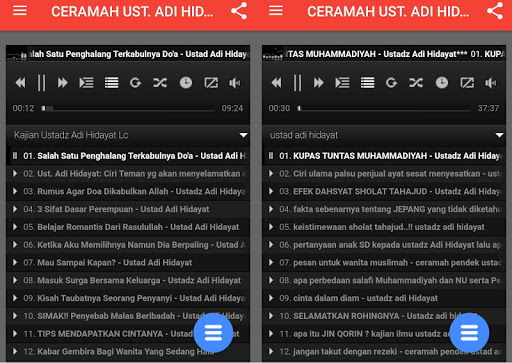This screenshot has width=512, height=363.
Task: Seek on left player progress bar
Action: 128,108
